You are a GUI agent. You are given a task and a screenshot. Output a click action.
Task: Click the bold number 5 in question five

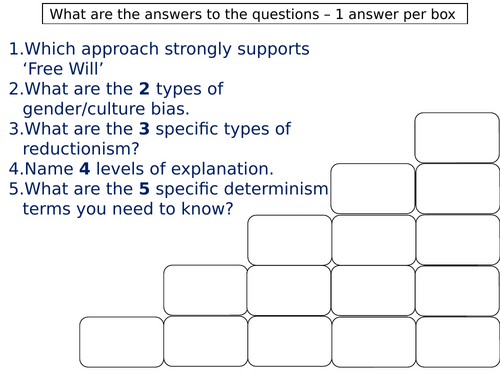coord(144,189)
